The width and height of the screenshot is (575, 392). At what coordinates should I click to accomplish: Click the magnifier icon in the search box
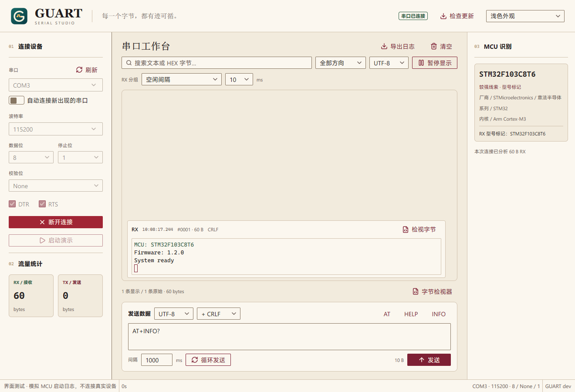[x=129, y=63]
